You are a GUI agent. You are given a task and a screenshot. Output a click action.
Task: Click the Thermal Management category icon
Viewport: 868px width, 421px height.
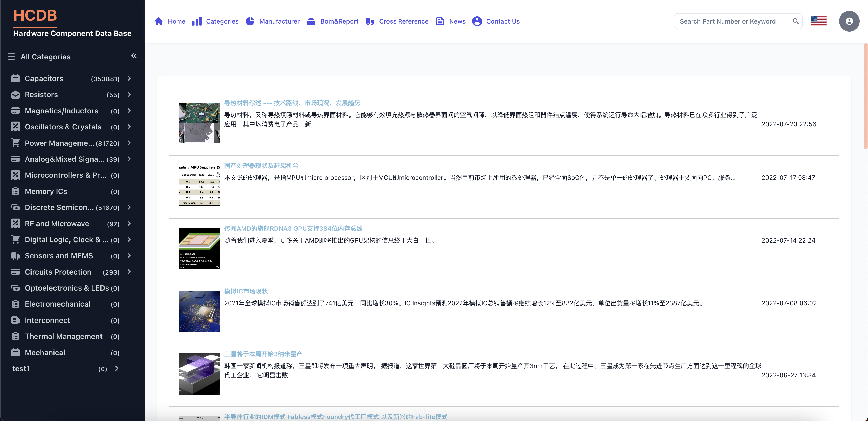[x=16, y=336]
